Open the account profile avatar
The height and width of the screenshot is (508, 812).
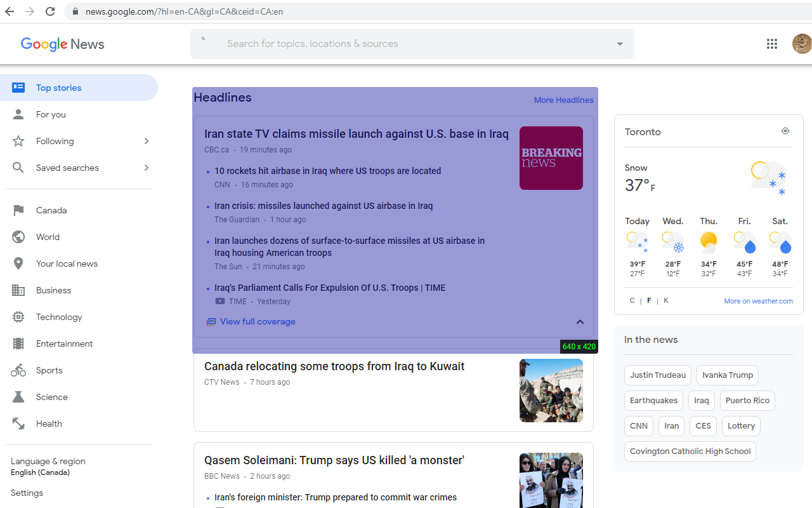(x=802, y=44)
